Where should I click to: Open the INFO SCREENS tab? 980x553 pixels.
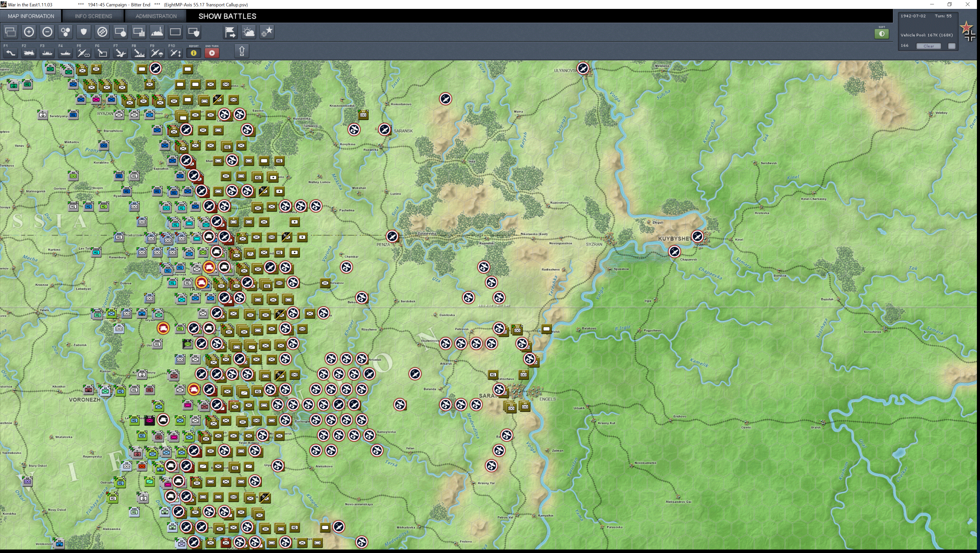(x=93, y=16)
